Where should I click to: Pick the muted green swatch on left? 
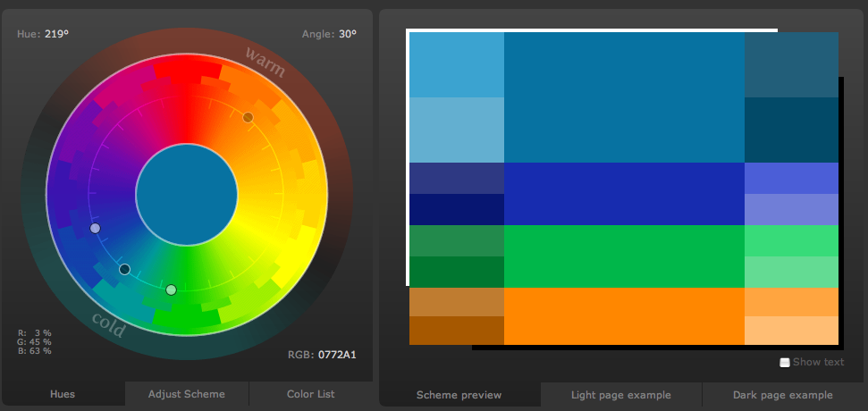point(457,240)
